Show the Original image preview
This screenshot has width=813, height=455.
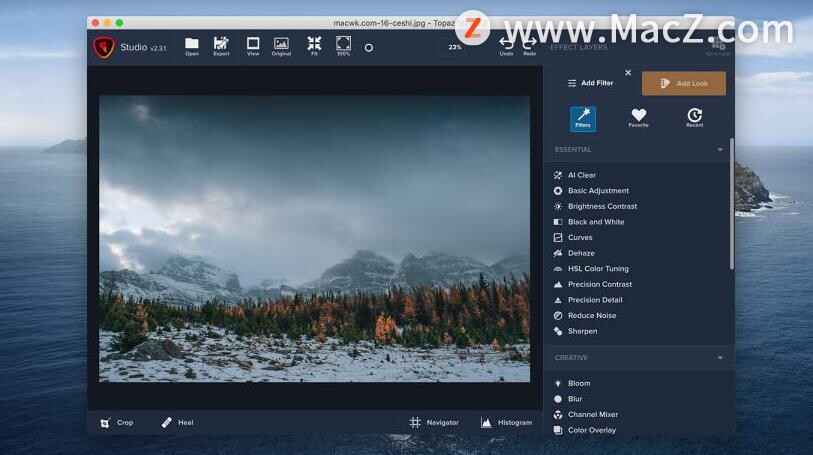pyautogui.click(x=281, y=46)
